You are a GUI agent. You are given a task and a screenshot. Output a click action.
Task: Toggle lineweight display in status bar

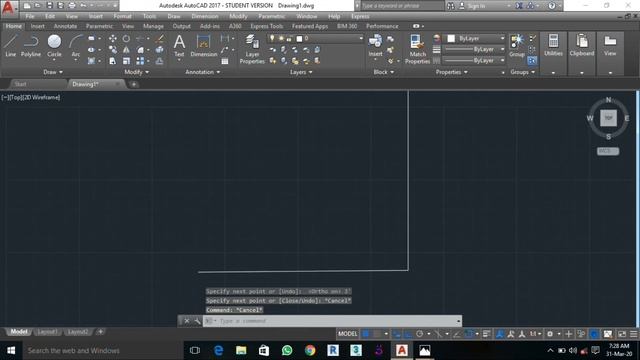(x=487, y=334)
